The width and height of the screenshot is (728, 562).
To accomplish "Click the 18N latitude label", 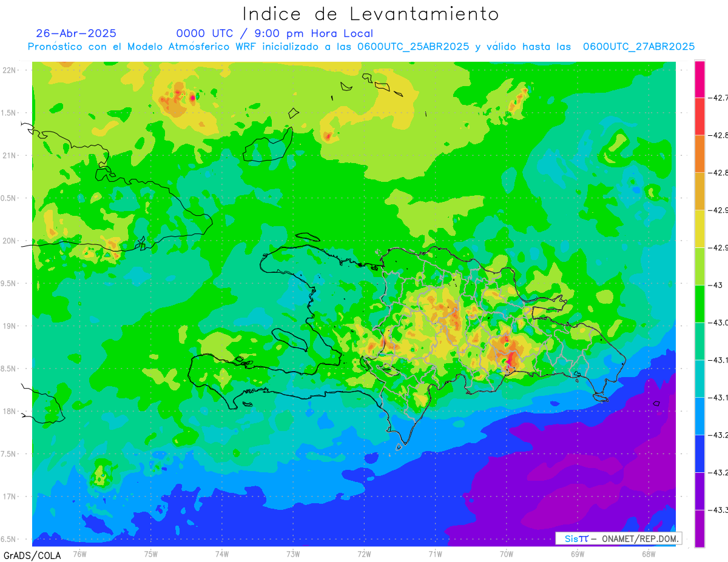I will pyautogui.click(x=10, y=411).
